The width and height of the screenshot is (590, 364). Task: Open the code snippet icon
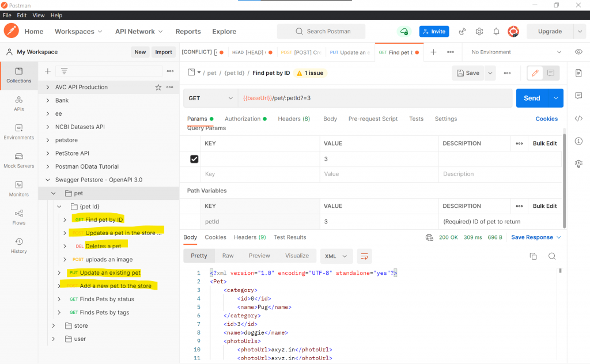pos(578,119)
